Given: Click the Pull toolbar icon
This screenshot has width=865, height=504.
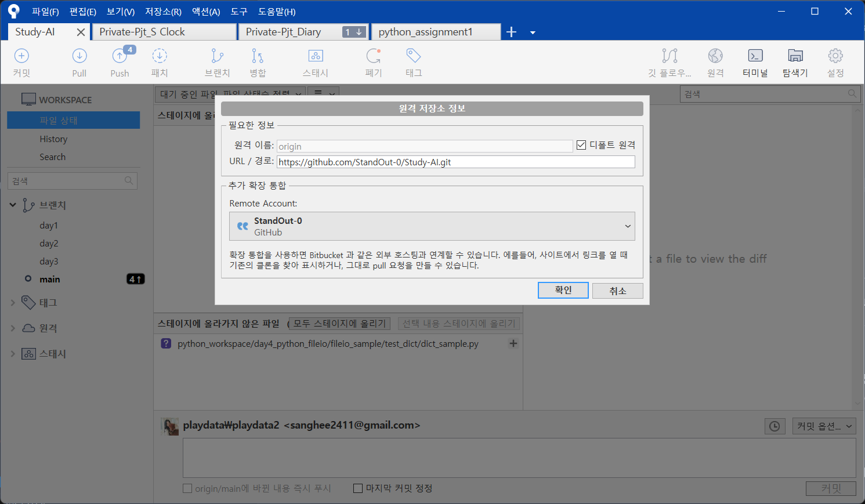Looking at the screenshot, I should click(79, 62).
